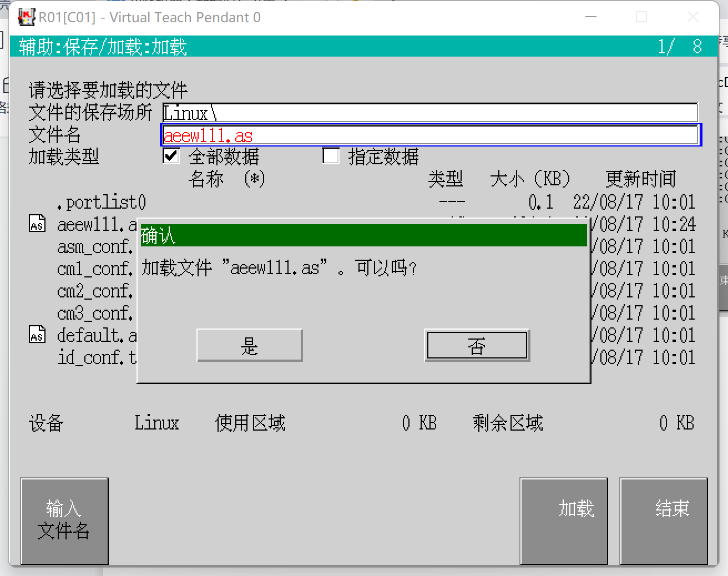
Task: Click the 确认 dialog title bar
Action: (x=363, y=235)
